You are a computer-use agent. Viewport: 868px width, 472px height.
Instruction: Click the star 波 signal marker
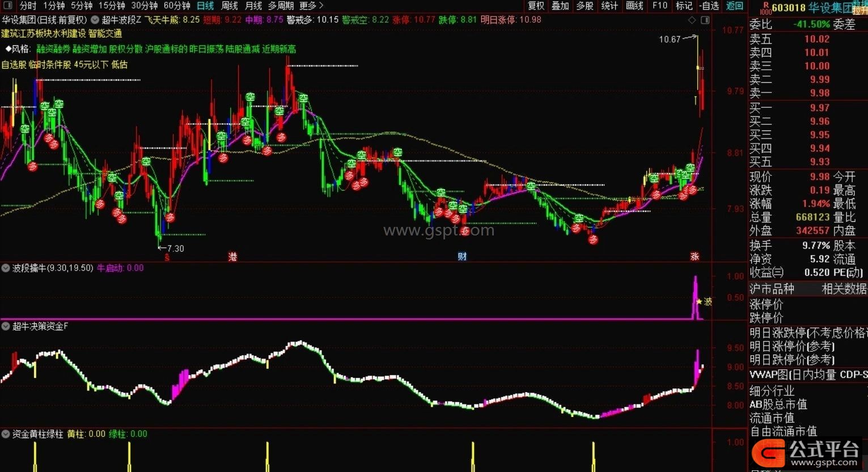(704, 302)
